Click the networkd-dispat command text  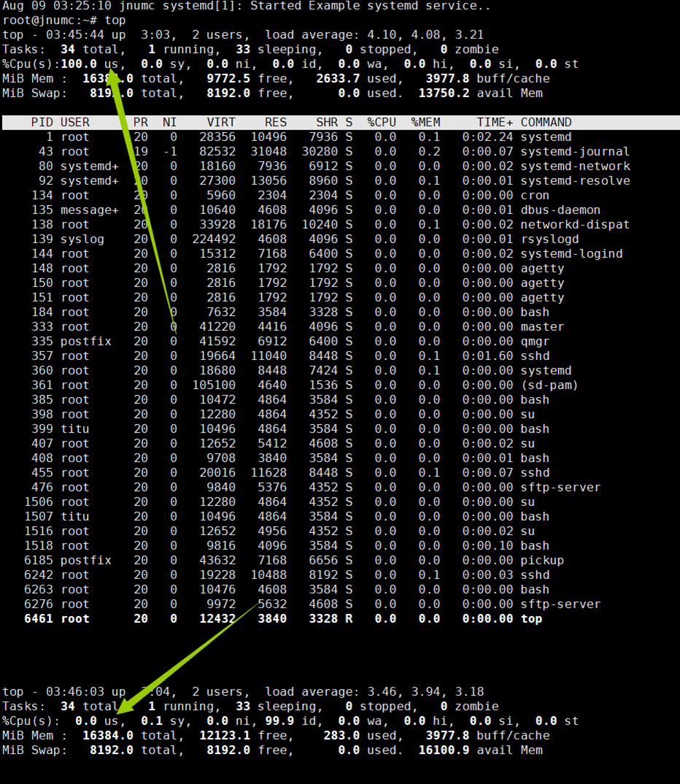[575, 225]
